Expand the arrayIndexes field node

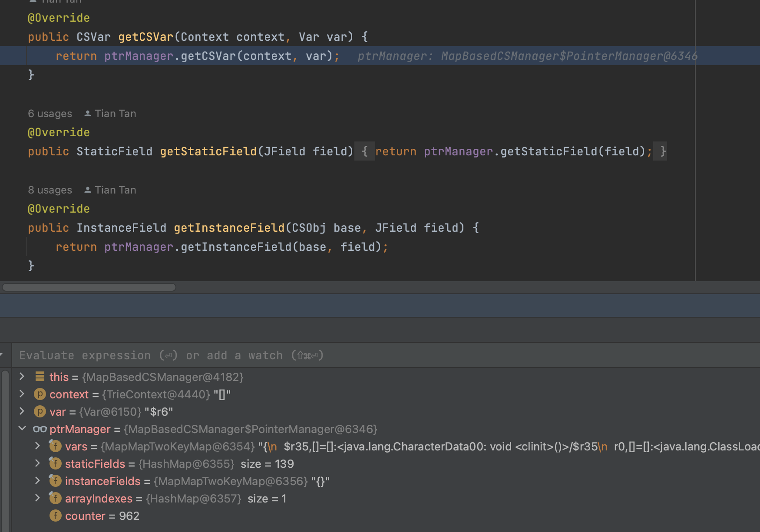click(38, 498)
